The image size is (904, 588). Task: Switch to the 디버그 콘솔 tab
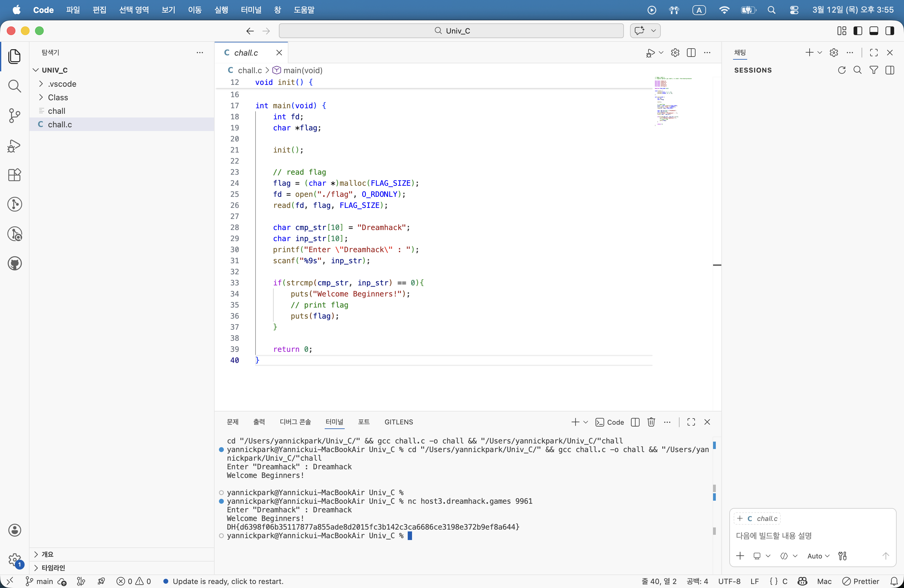(295, 422)
